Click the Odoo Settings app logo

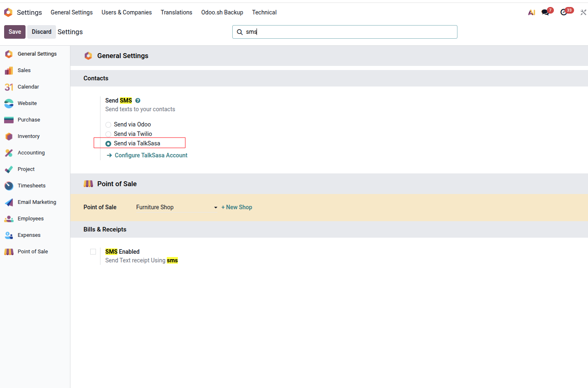[8, 12]
